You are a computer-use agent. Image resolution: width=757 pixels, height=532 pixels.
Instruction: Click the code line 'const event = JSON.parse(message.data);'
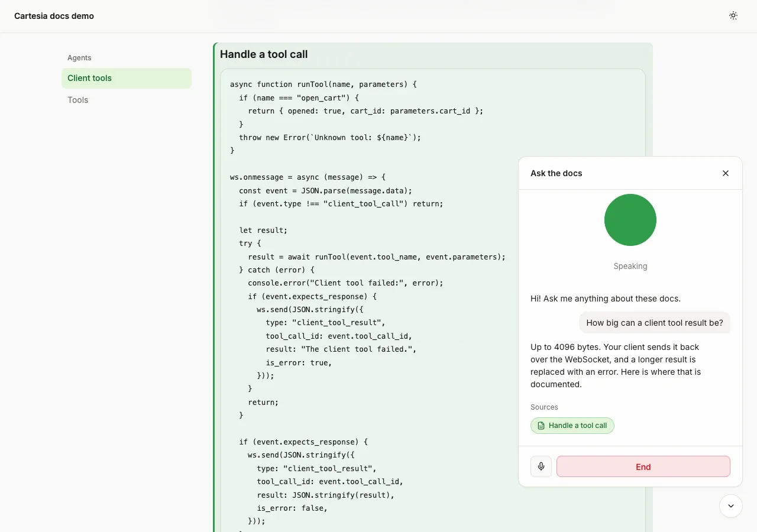click(x=326, y=190)
